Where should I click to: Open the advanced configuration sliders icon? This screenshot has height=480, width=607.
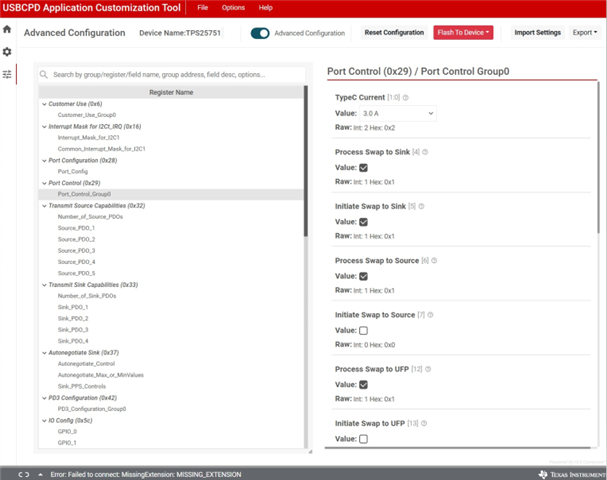tap(7, 74)
